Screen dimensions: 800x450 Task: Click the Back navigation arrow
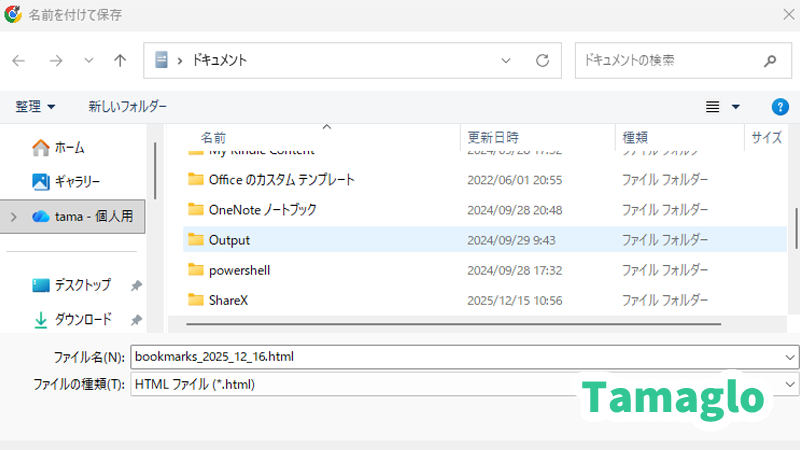click(19, 60)
